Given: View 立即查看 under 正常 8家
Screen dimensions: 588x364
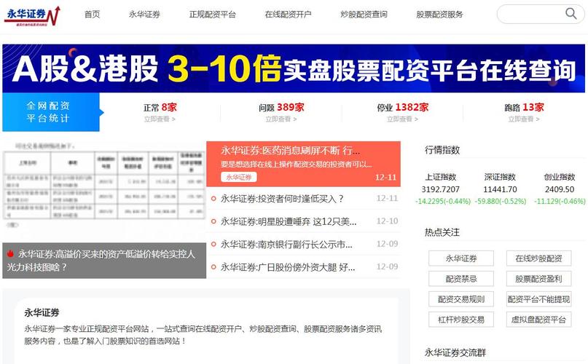Looking at the screenshot, I should tap(160, 119).
